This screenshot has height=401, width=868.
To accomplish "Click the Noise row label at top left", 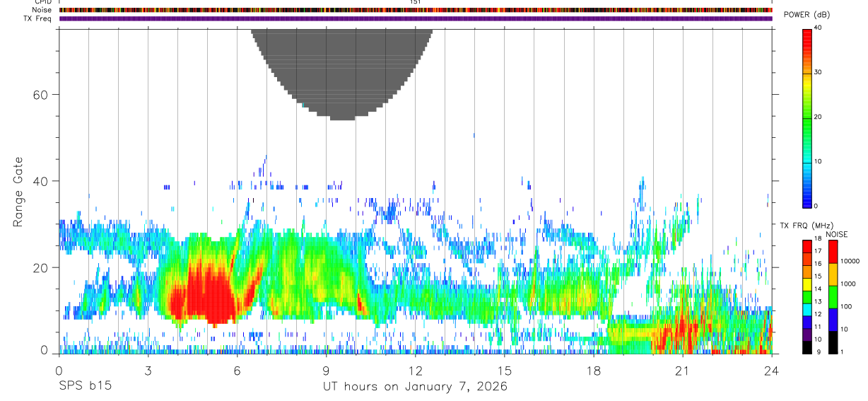I will (42, 10).
